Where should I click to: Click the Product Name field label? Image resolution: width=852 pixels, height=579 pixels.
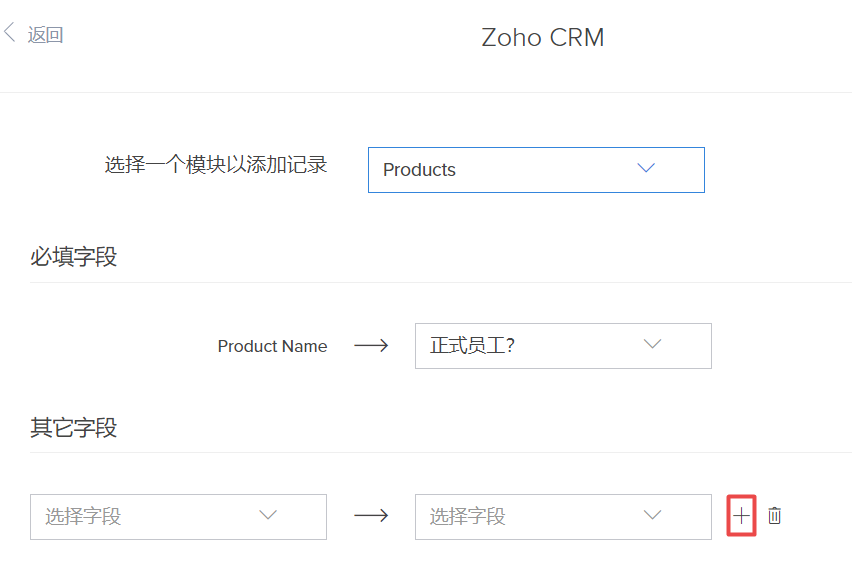272,346
